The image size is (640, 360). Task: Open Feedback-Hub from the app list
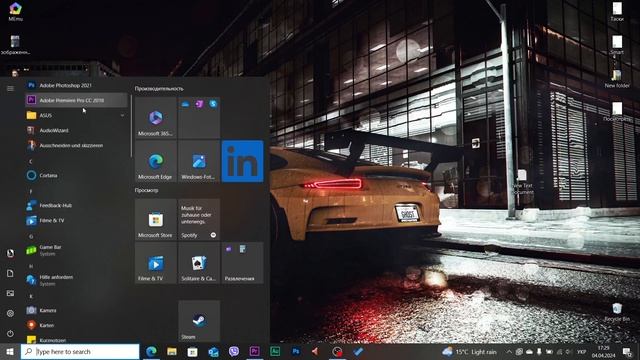76,205
